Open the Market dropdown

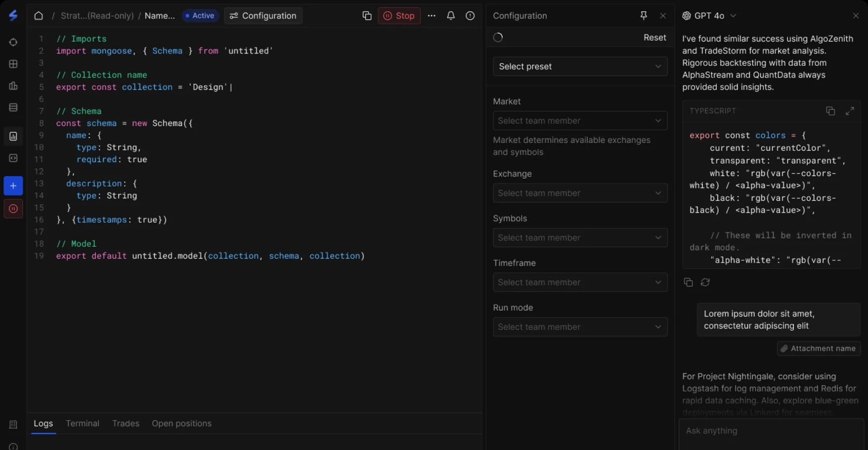pos(580,121)
